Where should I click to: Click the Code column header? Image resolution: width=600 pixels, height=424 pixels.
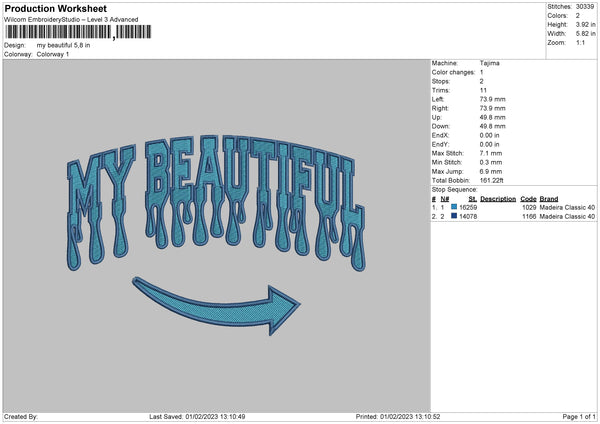pos(528,199)
